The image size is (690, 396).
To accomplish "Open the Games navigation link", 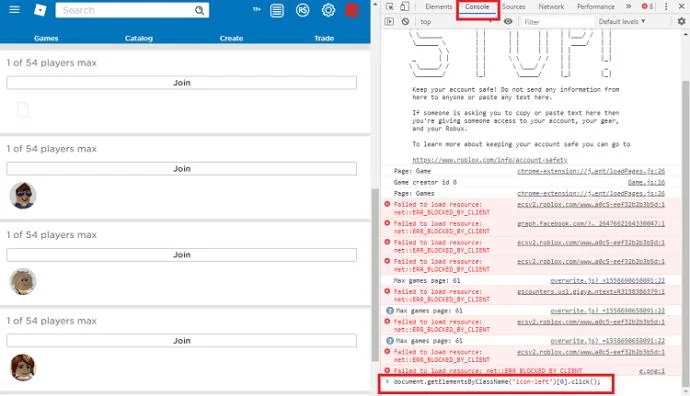I will (46, 38).
